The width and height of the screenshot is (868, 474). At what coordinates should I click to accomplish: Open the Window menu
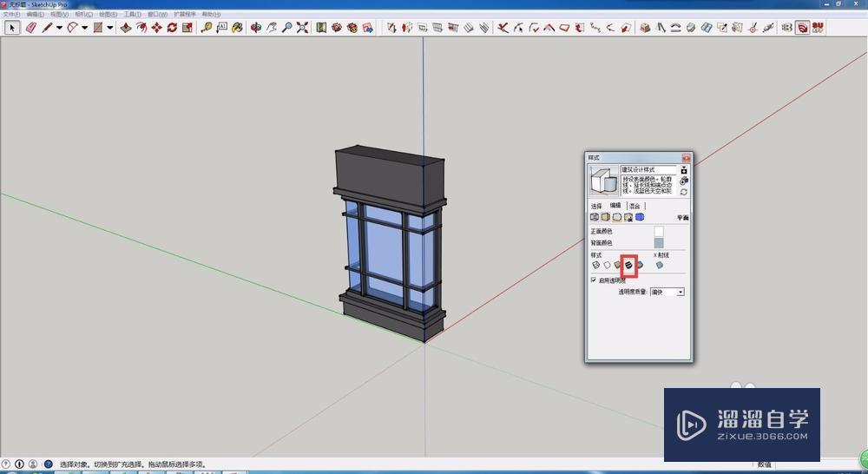[157, 14]
